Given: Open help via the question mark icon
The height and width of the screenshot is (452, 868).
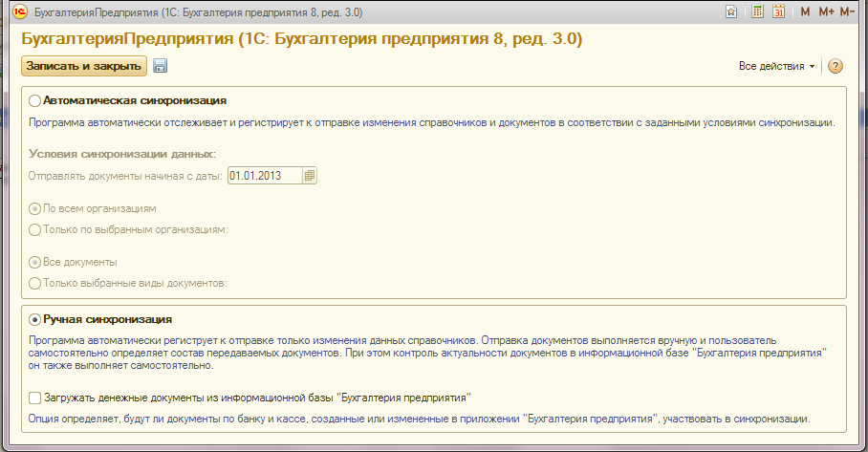Looking at the screenshot, I should [835, 66].
